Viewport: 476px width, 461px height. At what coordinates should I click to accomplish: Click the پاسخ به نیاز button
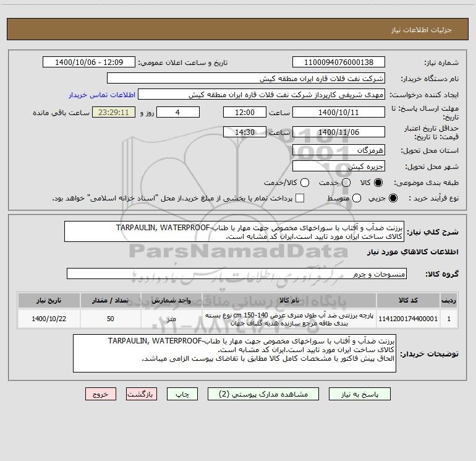click(360, 394)
